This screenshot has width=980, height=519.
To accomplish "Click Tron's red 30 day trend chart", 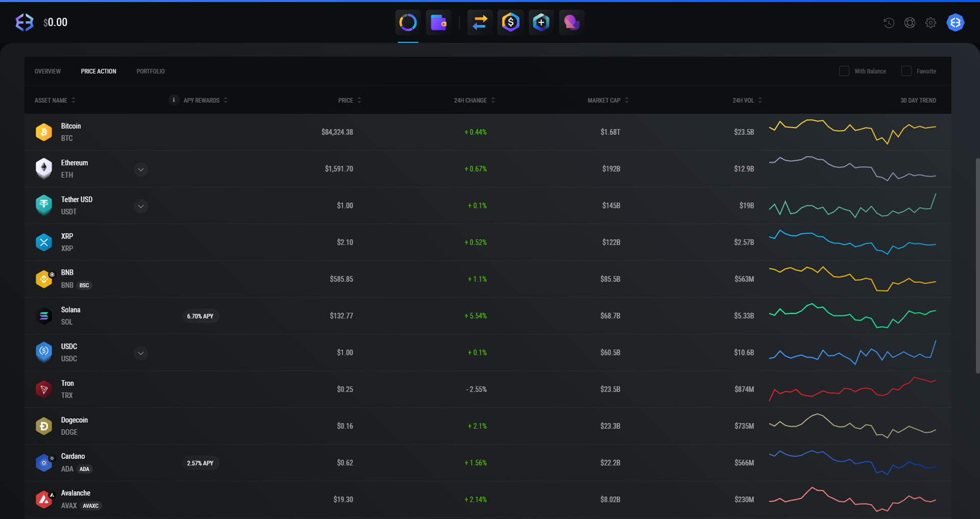I will coord(852,389).
